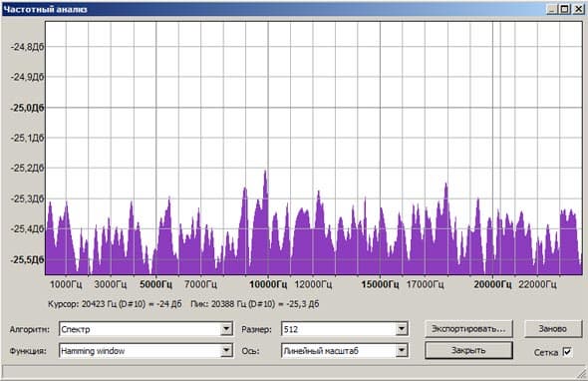The width and height of the screenshot is (588, 381).
Task: Open the Размер dropdown set to 512
Action: 345,329
